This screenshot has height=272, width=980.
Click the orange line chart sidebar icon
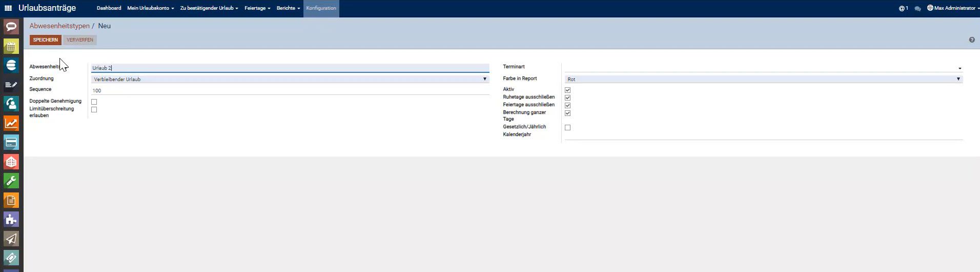(x=11, y=123)
